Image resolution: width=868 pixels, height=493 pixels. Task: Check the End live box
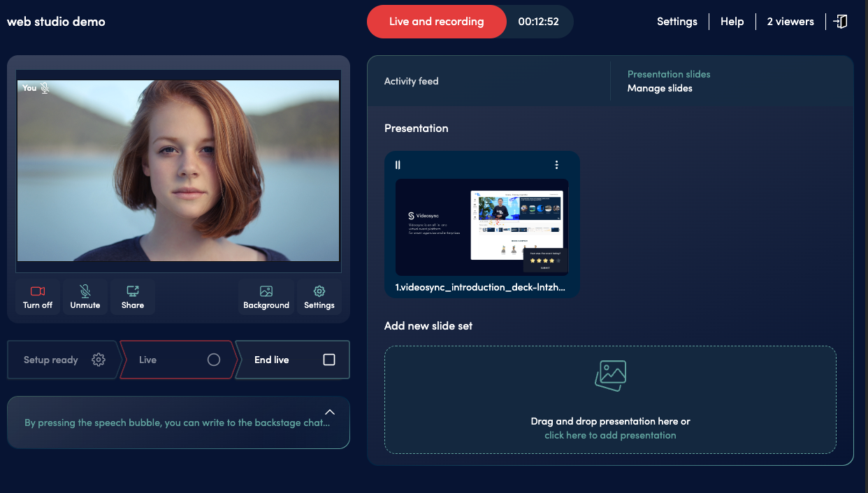click(x=328, y=360)
